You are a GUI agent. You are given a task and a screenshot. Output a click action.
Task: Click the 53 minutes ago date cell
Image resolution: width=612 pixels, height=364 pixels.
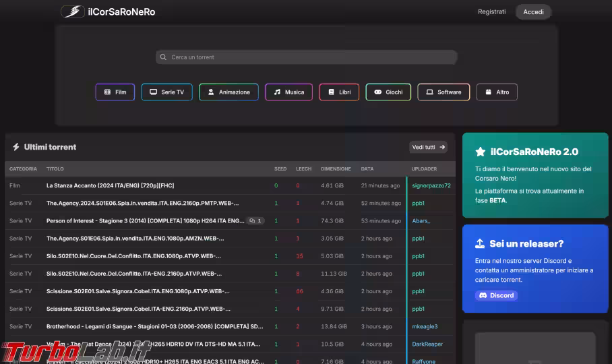[381, 221]
